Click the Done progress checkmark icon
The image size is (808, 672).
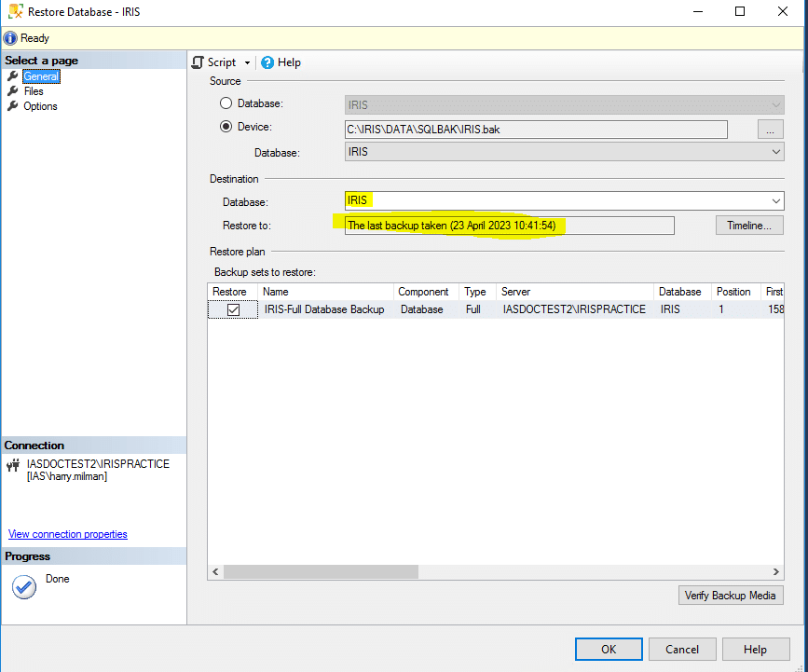pyautogui.click(x=24, y=587)
